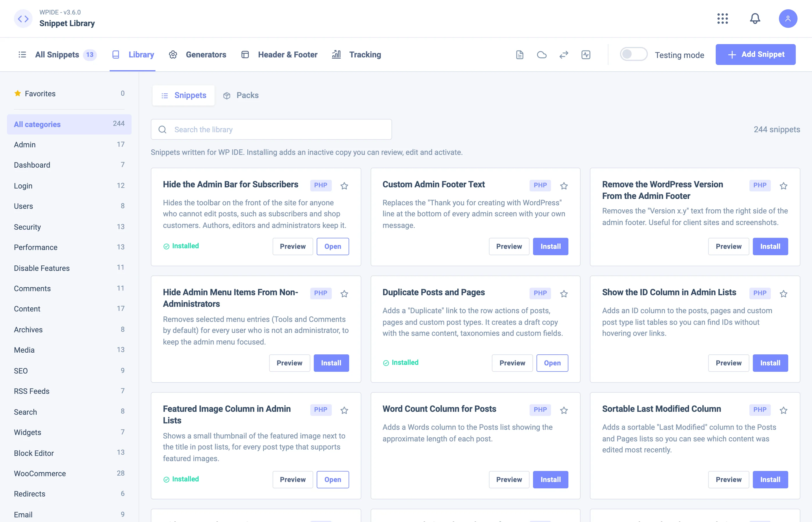This screenshot has width=812, height=522.
Task: Click the search magnifier icon
Action: coord(162,129)
